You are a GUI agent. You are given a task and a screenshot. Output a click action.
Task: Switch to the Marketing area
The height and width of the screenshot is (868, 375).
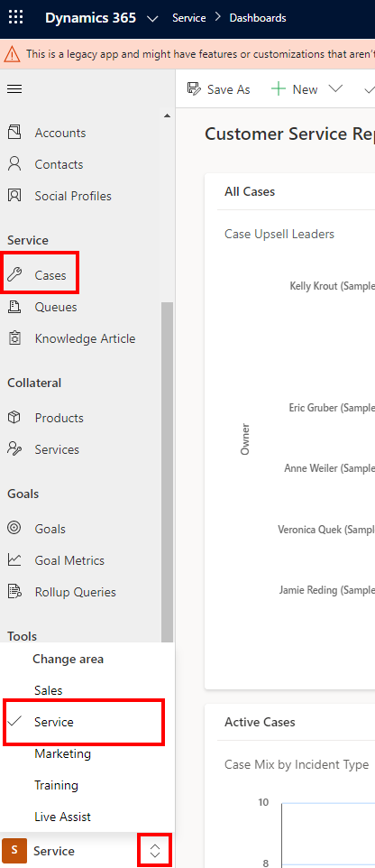62,753
